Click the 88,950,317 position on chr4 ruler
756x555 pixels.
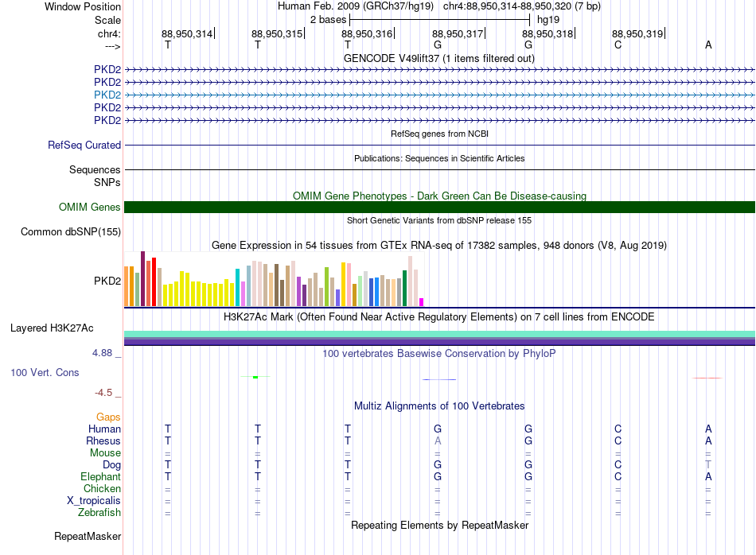458,33
